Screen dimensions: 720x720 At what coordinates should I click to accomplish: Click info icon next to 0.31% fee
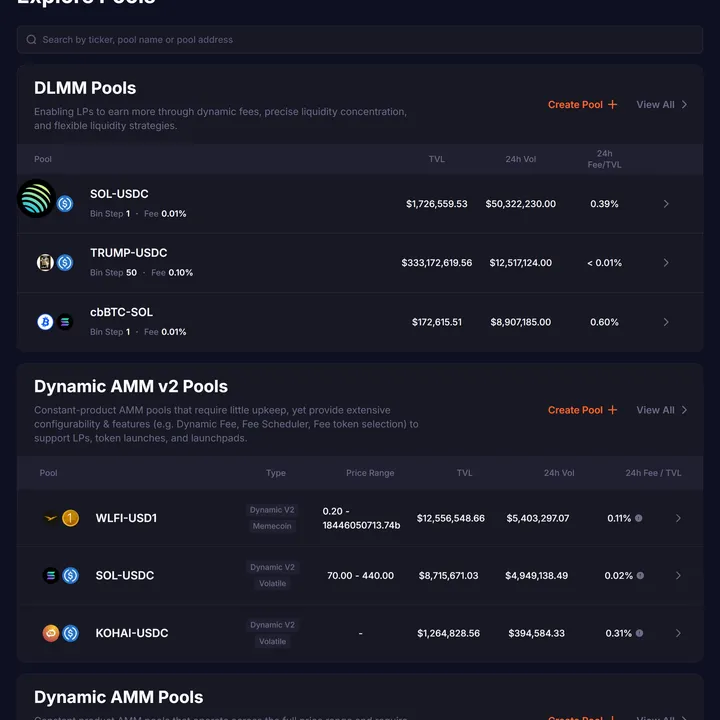coord(639,633)
